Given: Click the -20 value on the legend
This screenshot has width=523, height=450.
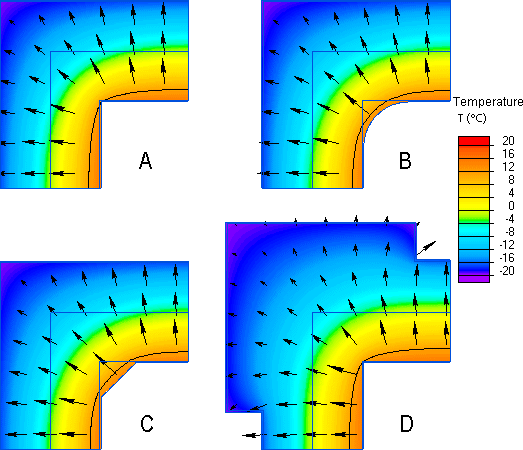Looking at the screenshot, I should click(x=507, y=271).
